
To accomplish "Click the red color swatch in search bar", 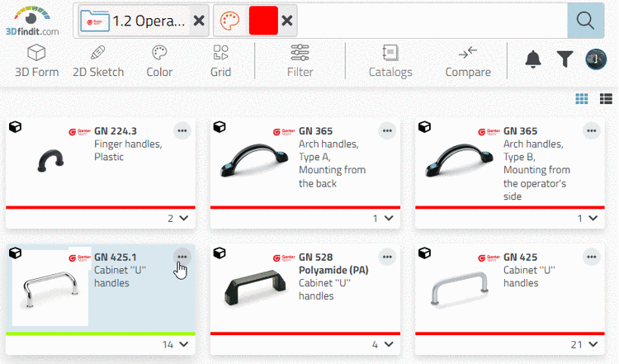I will click(263, 21).
